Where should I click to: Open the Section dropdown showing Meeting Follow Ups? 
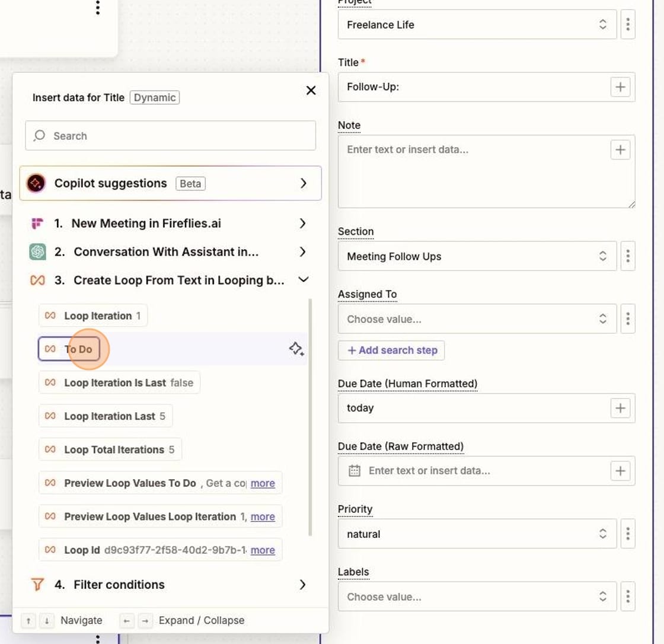(602, 256)
